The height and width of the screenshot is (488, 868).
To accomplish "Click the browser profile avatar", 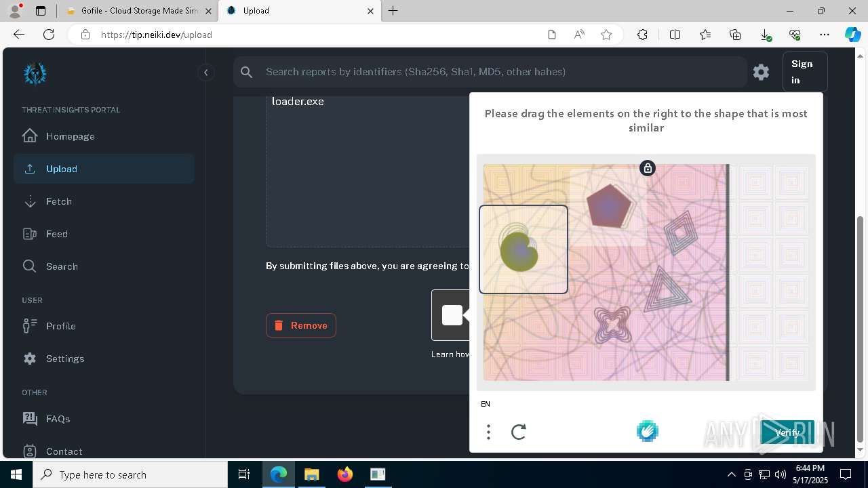I will tap(15, 11).
